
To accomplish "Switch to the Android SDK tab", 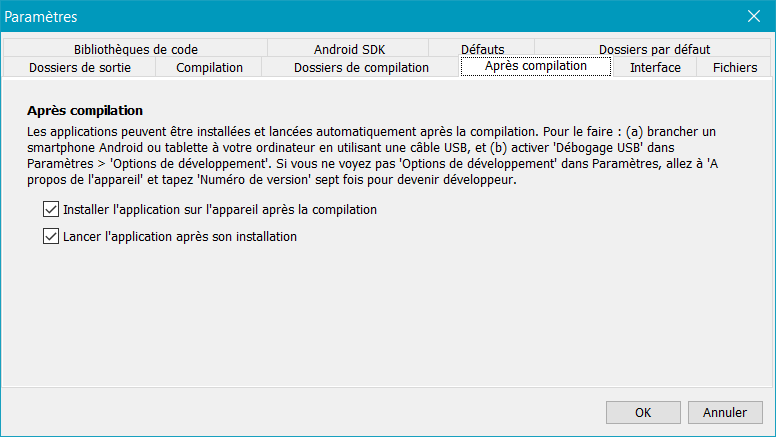I will [x=349, y=49].
